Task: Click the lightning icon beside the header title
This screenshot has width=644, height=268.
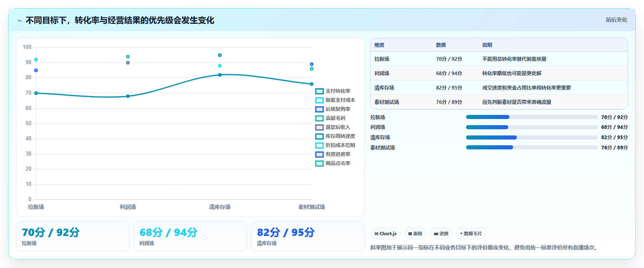Action: pos(19,21)
